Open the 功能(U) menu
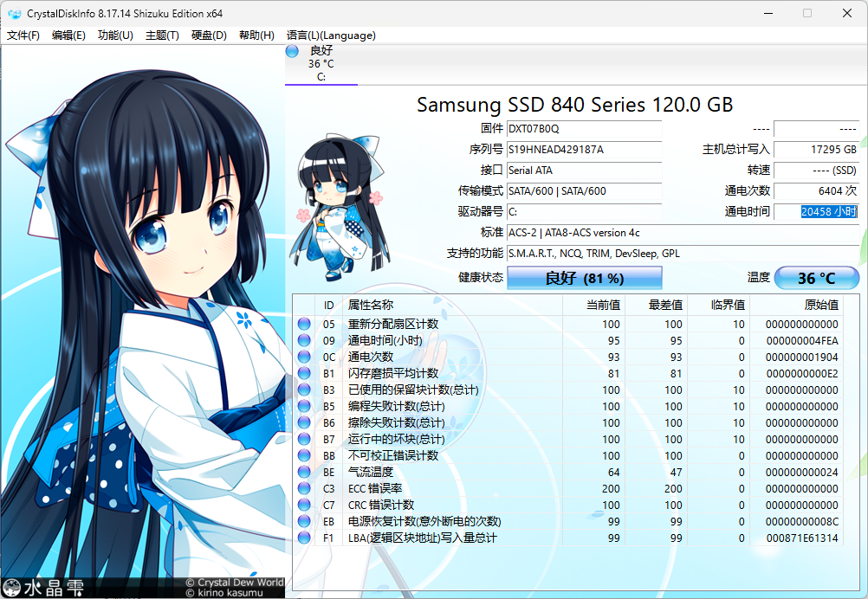Image resolution: width=868 pixels, height=599 pixels. pyautogui.click(x=115, y=35)
